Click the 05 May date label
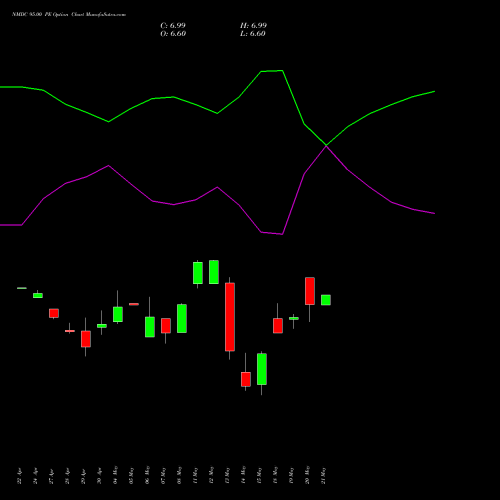The height and width of the screenshot is (500, 500). 131,476
